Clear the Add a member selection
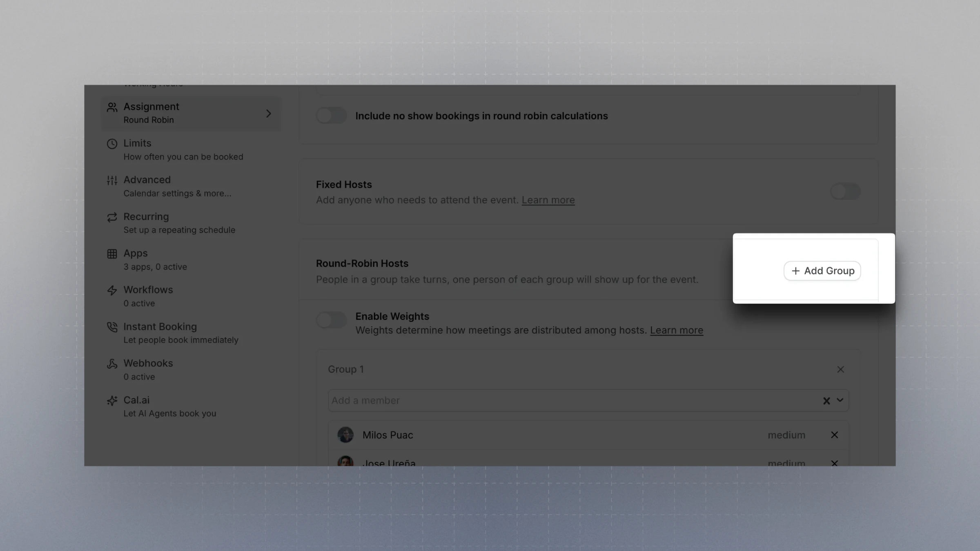 tap(826, 401)
